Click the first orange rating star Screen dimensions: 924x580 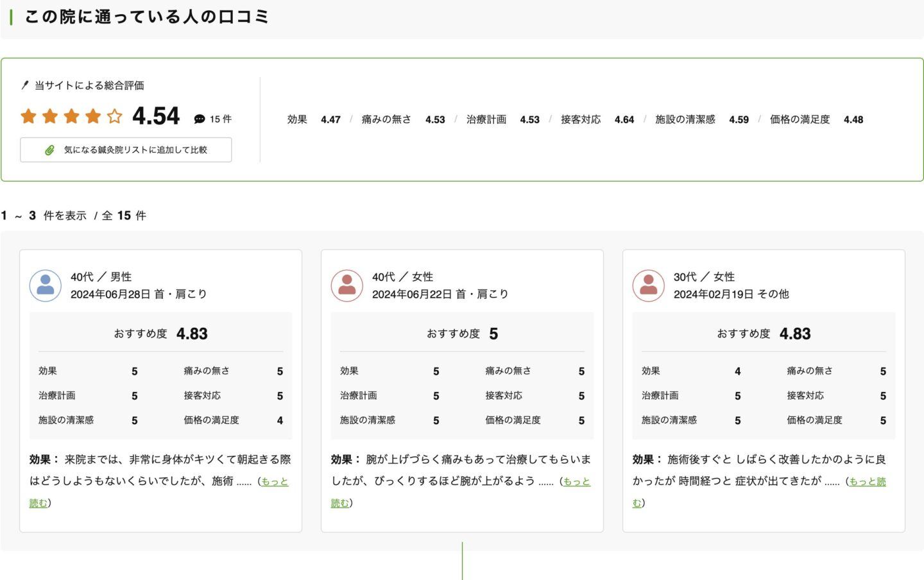(28, 116)
